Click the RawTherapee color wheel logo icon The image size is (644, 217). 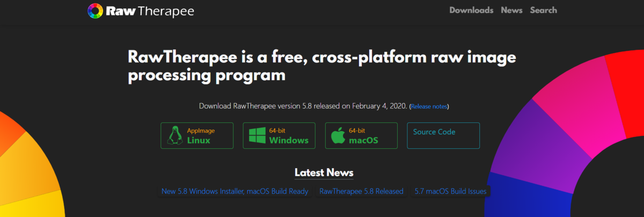click(96, 11)
